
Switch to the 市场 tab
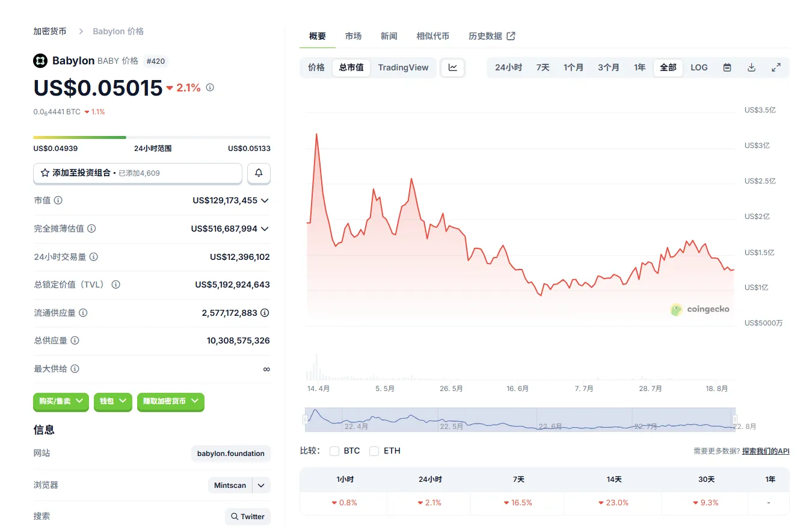[x=353, y=36]
